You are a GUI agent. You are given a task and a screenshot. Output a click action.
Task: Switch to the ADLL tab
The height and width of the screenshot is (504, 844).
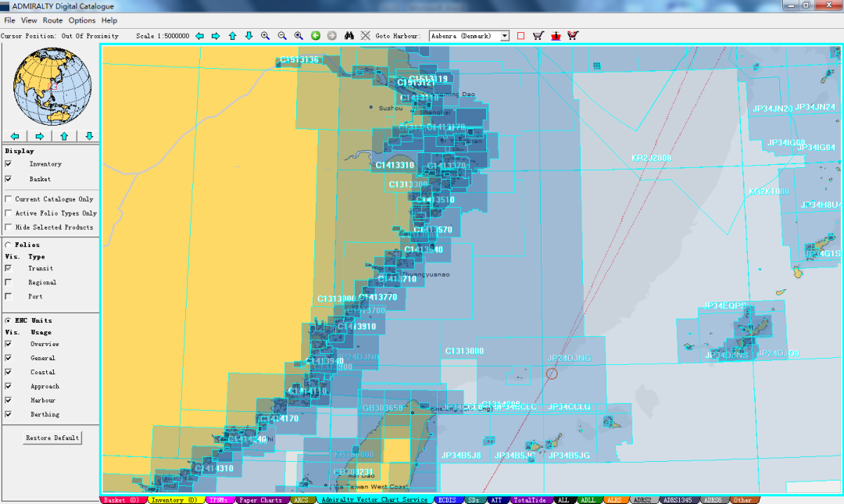588,500
